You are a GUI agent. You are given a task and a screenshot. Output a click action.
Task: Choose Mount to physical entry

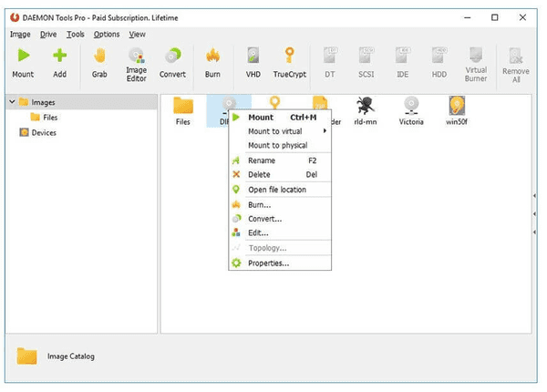point(280,146)
